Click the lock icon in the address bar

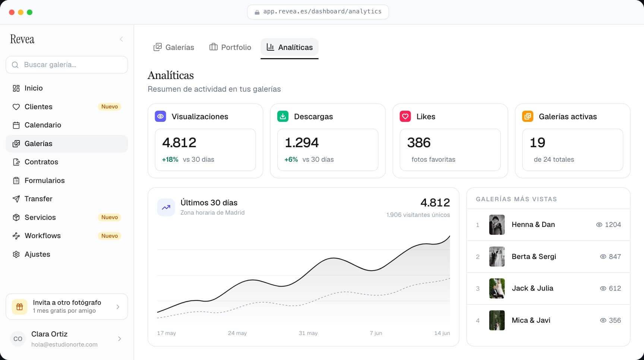257,12
